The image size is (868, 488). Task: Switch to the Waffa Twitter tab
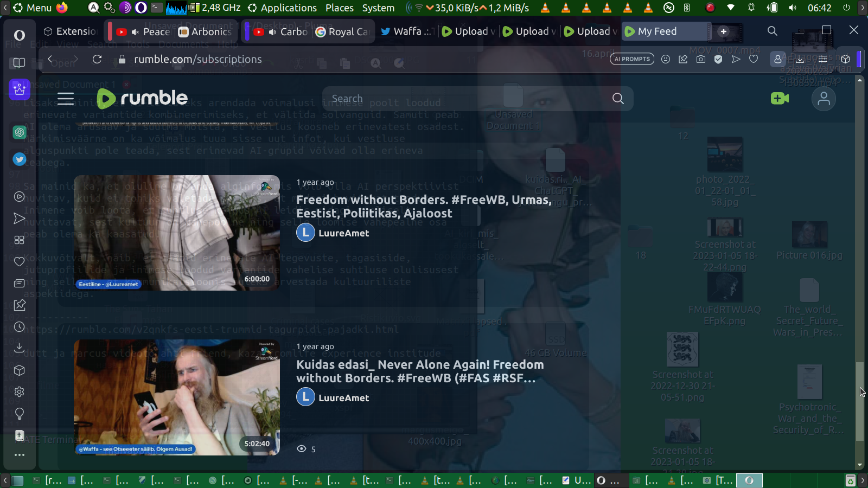click(x=407, y=31)
